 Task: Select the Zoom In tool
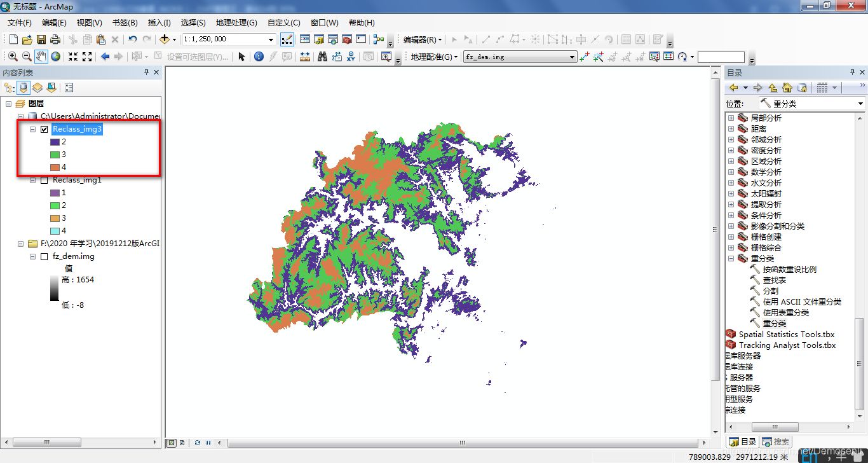click(x=13, y=57)
